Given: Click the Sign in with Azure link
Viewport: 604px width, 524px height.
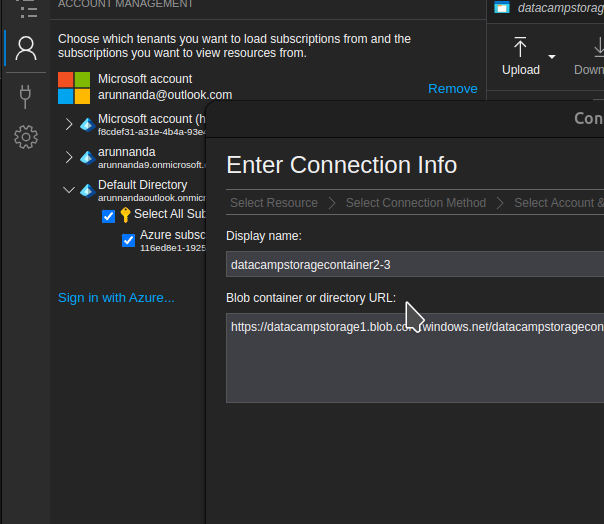Looking at the screenshot, I should pos(116,297).
